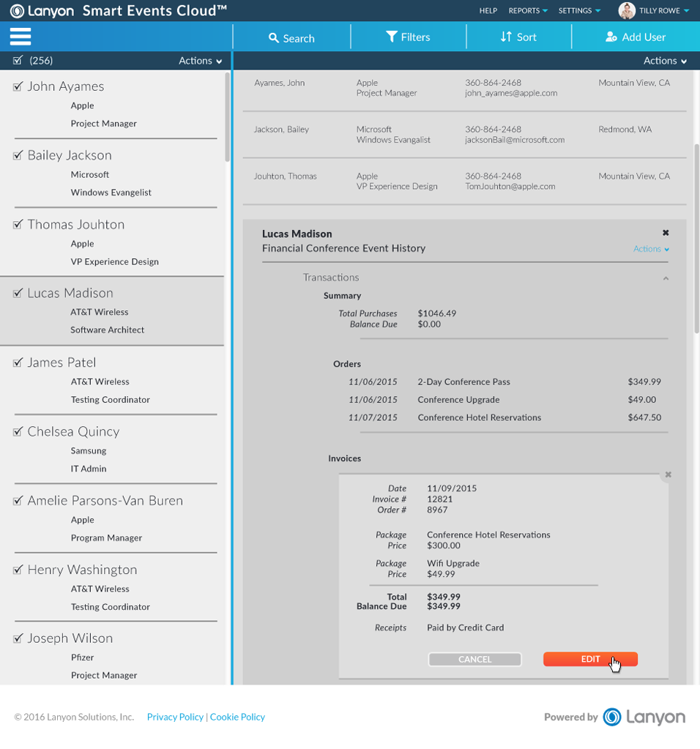Uncheck Henry Washington checkbox
This screenshot has width=700, height=749.
click(x=18, y=570)
